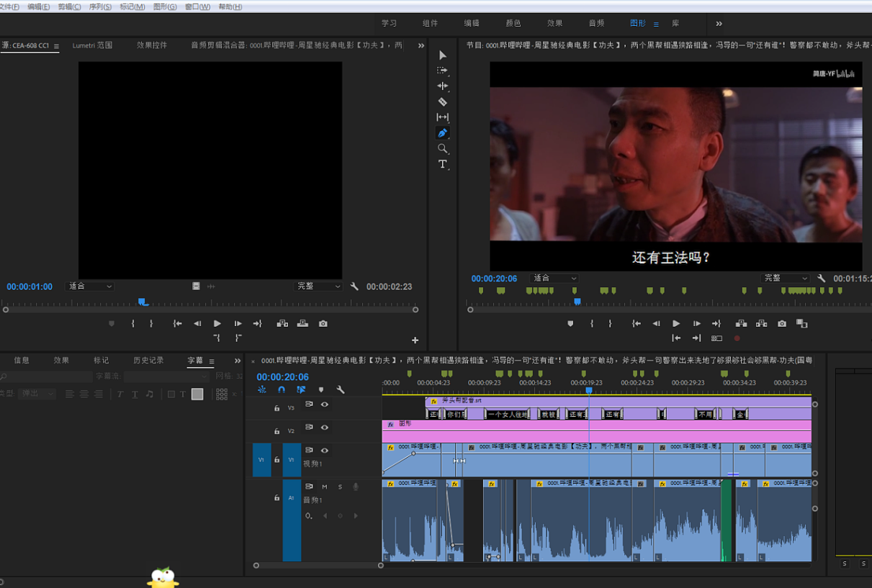Play the Source monitor clip
The width and height of the screenshot is (872, 588).
pos(217,324)
